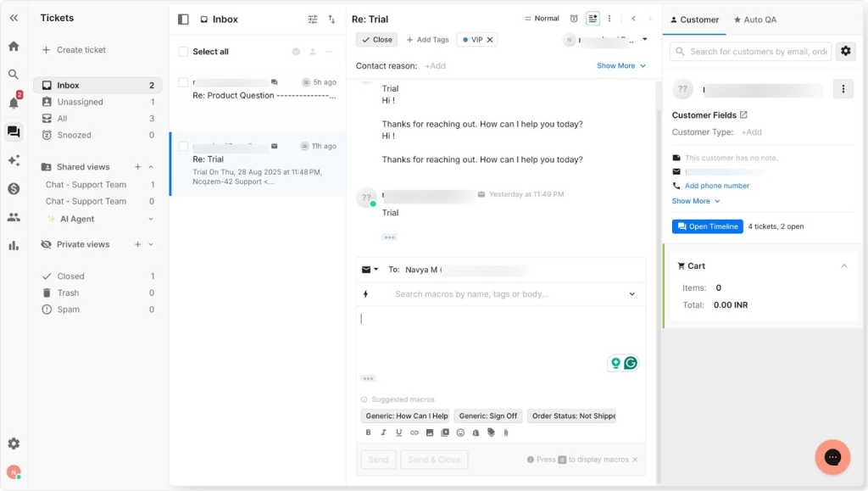
Task: Select the Bold formatting icon in the reply toolbar
Action: pos(368,432)
